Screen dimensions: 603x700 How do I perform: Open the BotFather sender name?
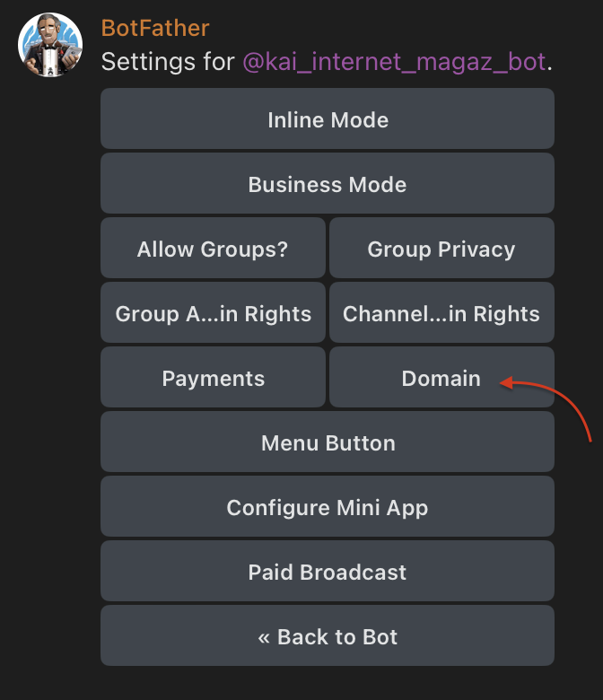(x=154, y=28)
